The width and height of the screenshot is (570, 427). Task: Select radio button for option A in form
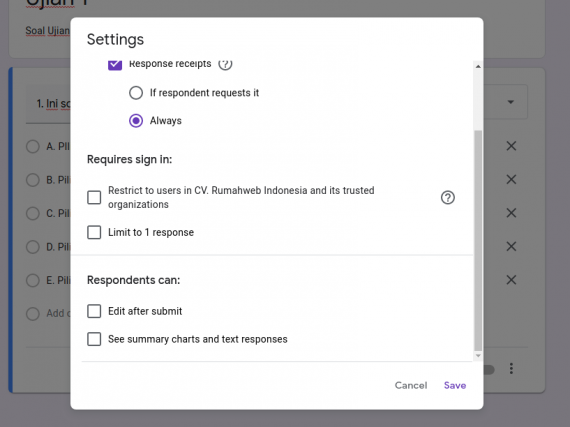coord(33,146)
